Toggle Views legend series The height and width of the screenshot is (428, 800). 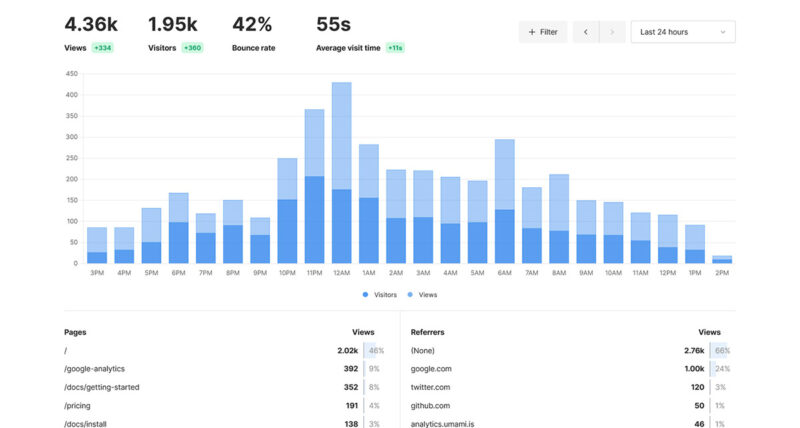coord(422,295)
